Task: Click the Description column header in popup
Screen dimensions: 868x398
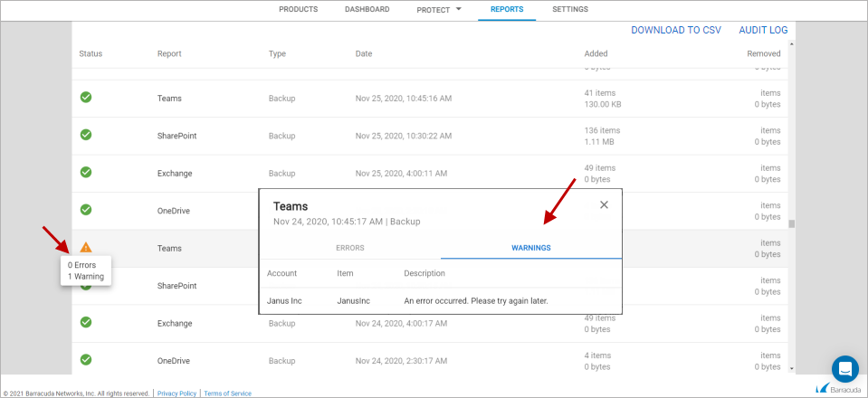Action: (x=424, y=273)
